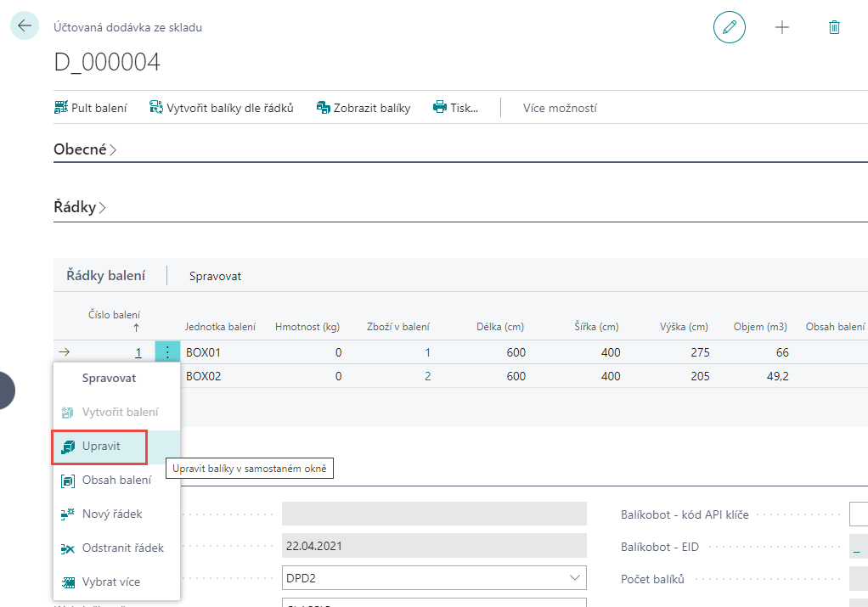
Task: Click Vybrat více menu option
Action: click(110, 582)
